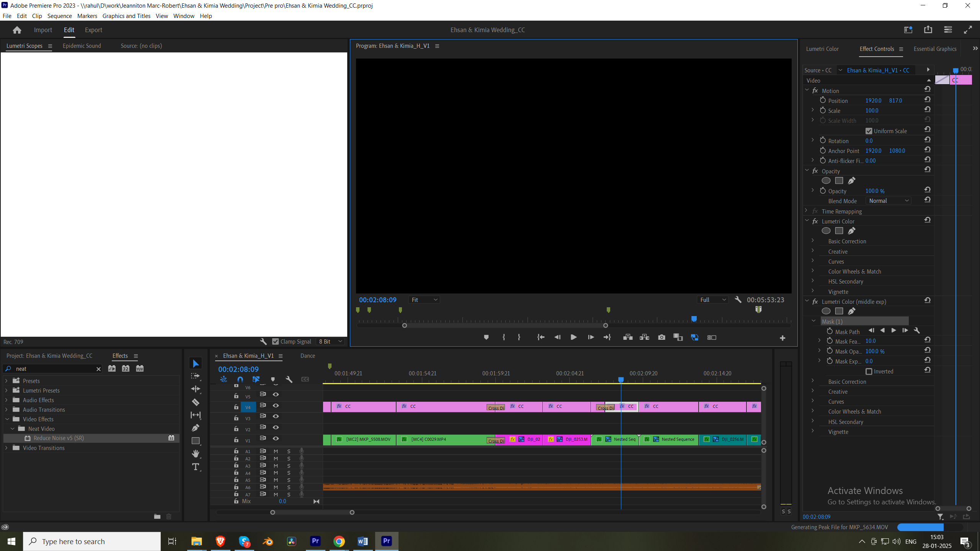980x551 pixels.
Task: Open the Sequence menu
Action: click(60, 16)
